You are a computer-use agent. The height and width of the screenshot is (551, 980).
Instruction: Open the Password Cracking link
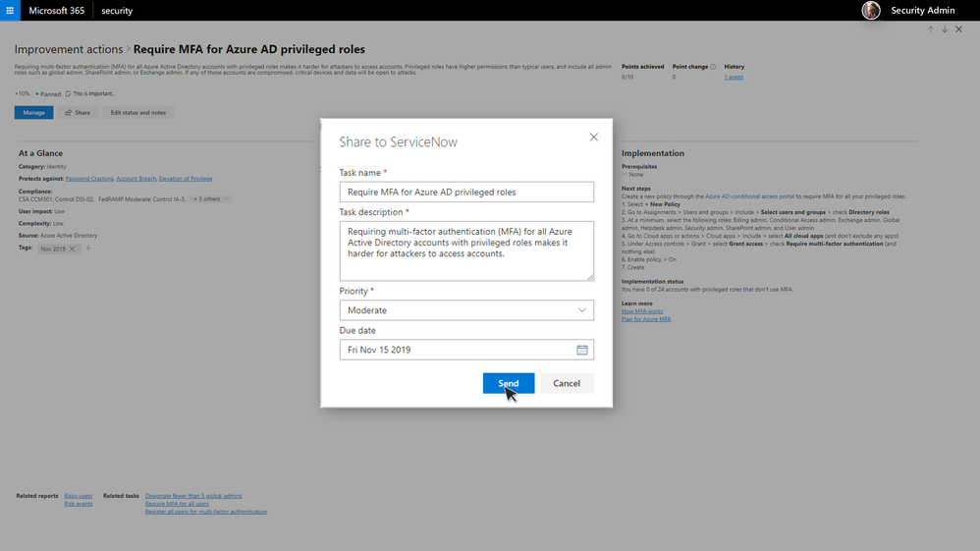89,179
